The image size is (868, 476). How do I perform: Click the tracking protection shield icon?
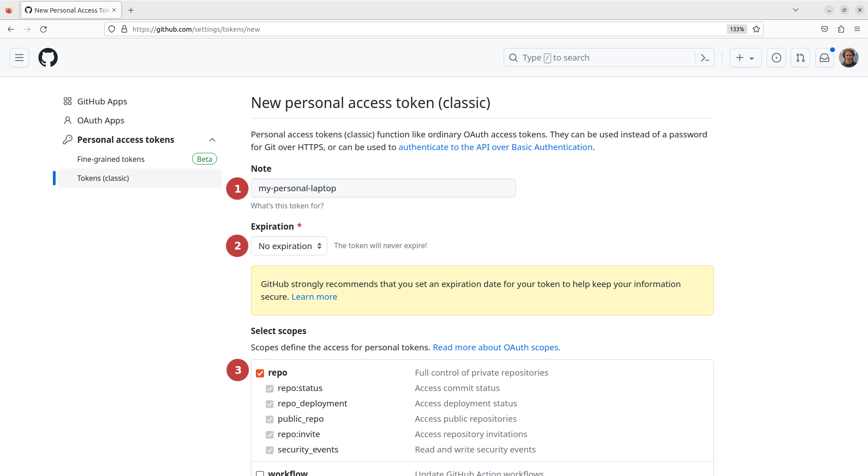[x=112, y=29]
